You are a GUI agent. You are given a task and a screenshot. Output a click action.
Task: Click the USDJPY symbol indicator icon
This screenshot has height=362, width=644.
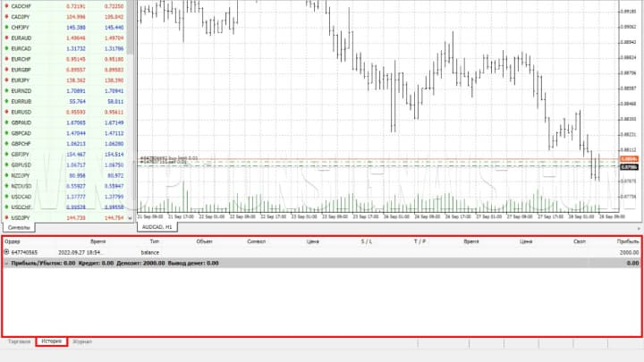(x=6, y=217)
